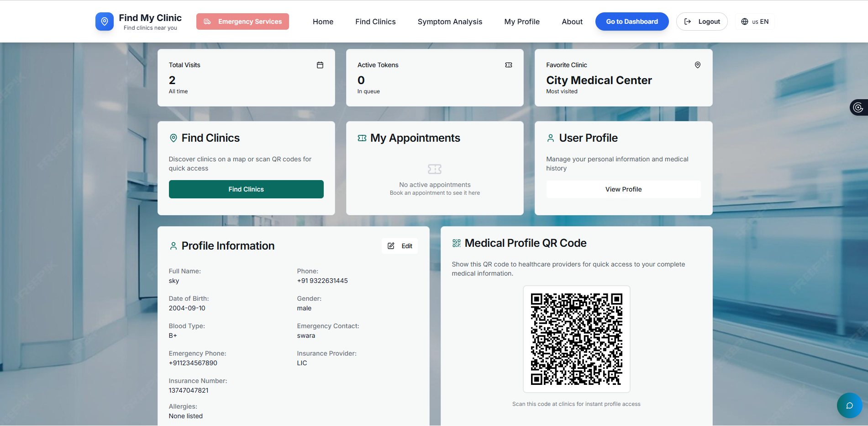Viewport: 868px width, 426px height.
Task: Click the Total Visits count 2
Action: [x=172, y=80]
